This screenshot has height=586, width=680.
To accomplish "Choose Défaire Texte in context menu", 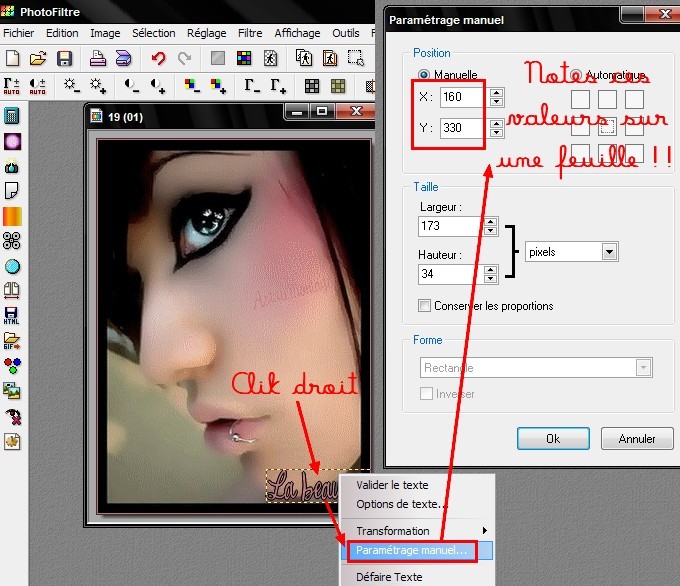I will [x=389, y=577].
